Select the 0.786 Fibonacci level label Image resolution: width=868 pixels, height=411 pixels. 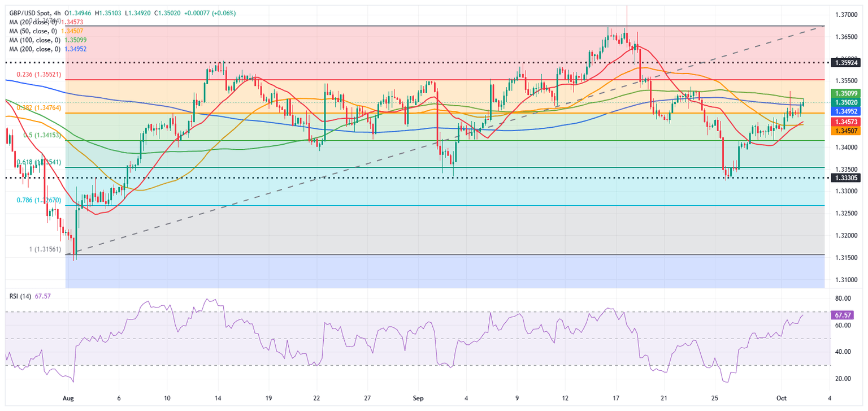(x=34, y=200)
